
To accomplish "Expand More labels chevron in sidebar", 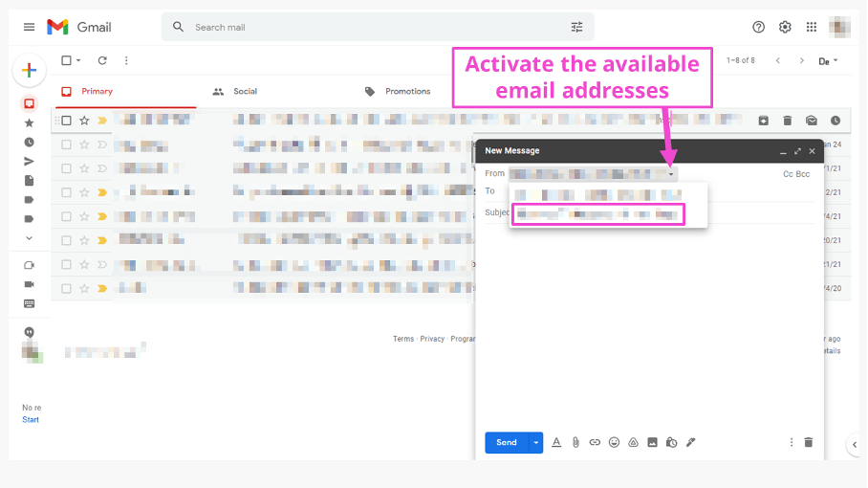I will (30, 238).
